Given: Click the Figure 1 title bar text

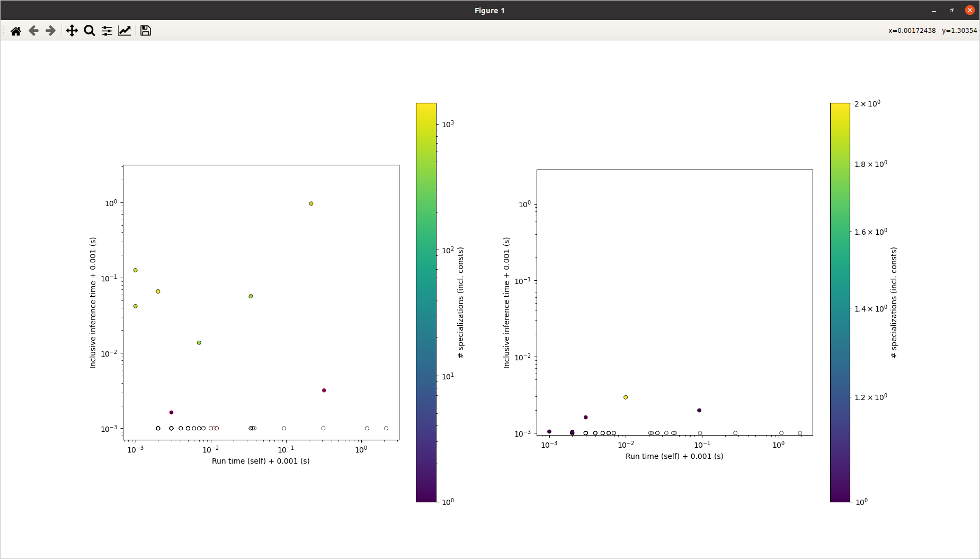Looking at the screenshot, I should coord(489,10).
